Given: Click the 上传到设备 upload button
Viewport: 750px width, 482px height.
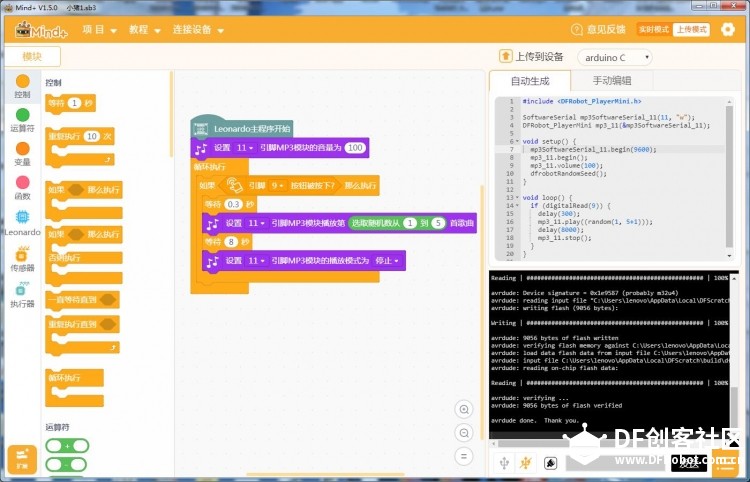Looking at the screenshot, I should coord(531,56).
